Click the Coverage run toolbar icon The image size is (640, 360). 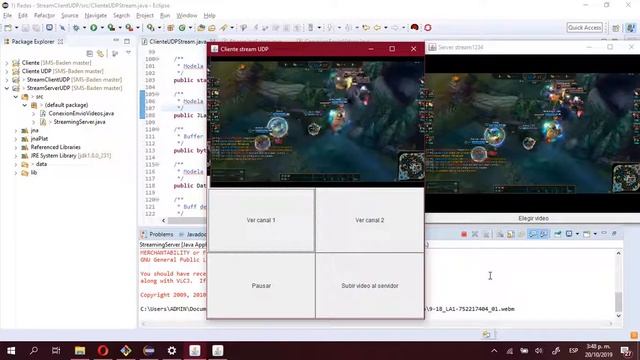(x=111, y=27)
